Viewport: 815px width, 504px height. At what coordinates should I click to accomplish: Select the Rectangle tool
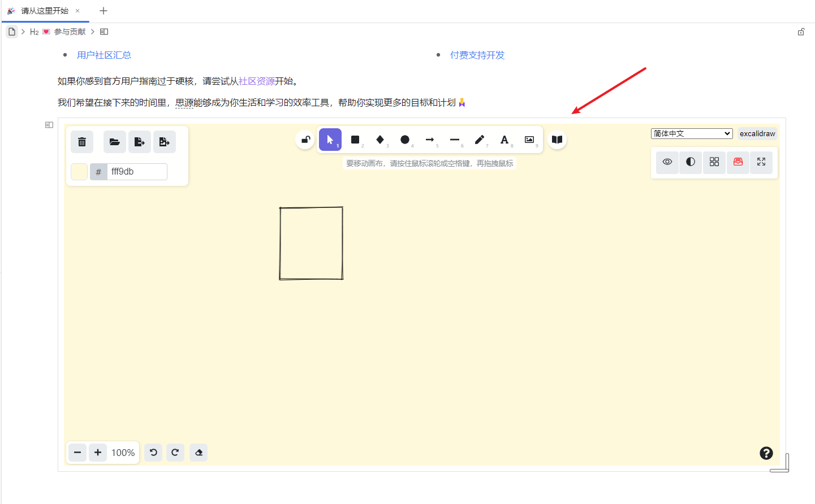tap(355, 140)
